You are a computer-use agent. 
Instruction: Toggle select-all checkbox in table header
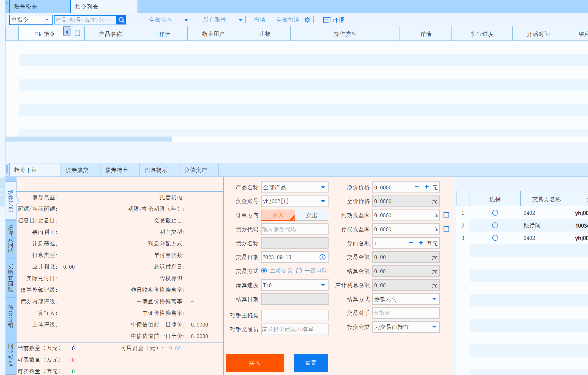tap(78, 34)
